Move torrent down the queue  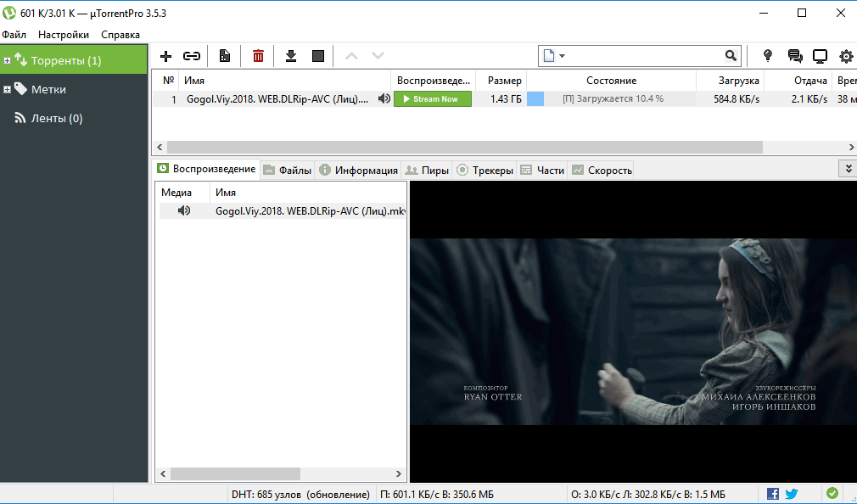tap(378, 56)
